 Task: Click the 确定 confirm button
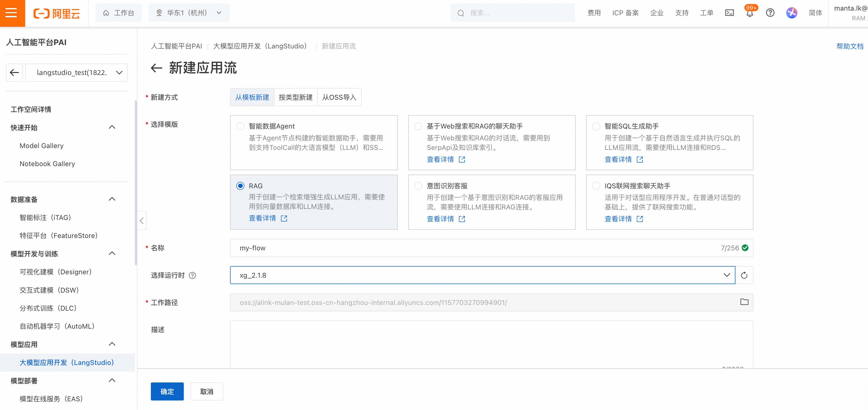167,391
